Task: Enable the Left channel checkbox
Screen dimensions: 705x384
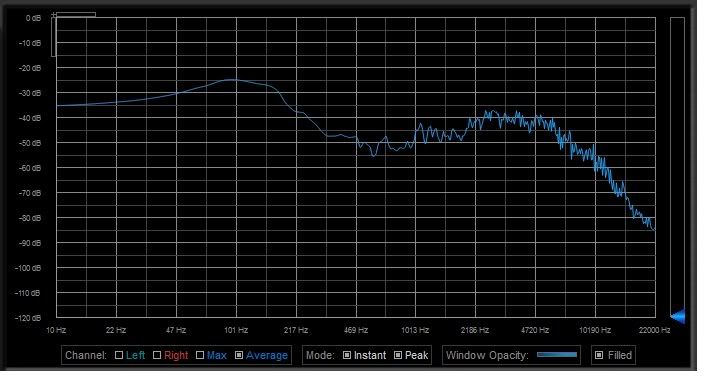Action: 119,355
